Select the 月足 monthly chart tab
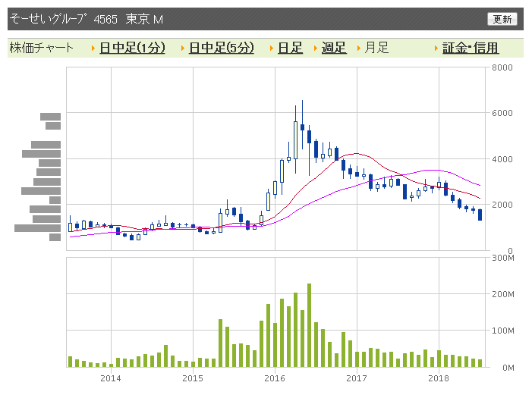Screen dimensions: 532x398 point(376,48)
